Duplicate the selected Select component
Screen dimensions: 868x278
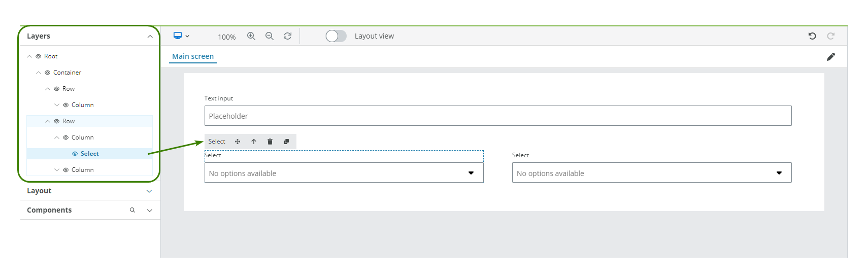coord(286,142)
